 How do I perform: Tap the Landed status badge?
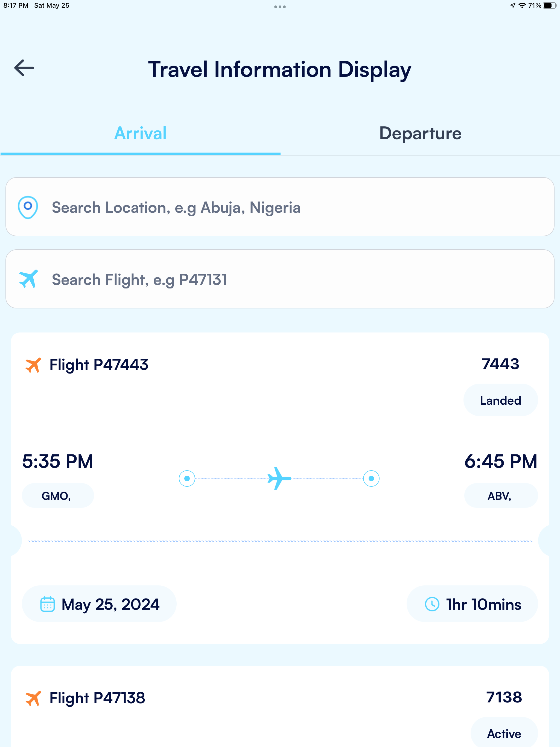click(x=501, y=400)
